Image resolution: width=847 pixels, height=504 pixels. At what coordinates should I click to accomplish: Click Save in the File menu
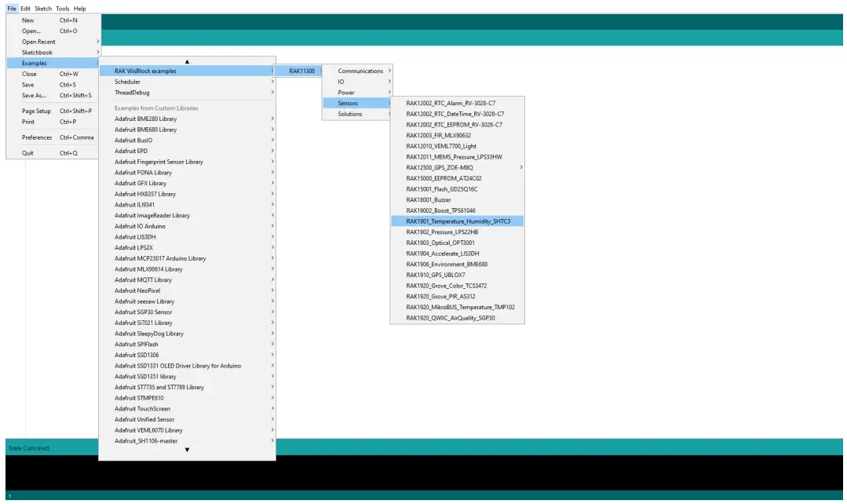pos(53,85)
